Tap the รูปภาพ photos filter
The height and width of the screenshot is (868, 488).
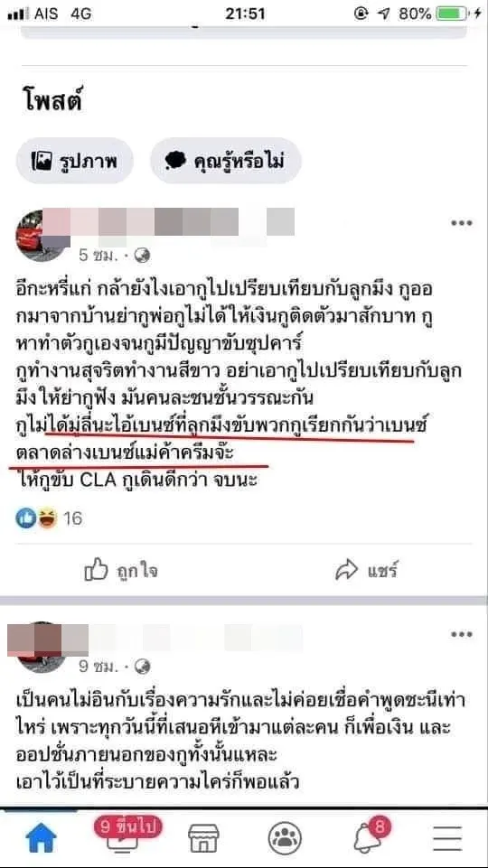pos(74,161)
